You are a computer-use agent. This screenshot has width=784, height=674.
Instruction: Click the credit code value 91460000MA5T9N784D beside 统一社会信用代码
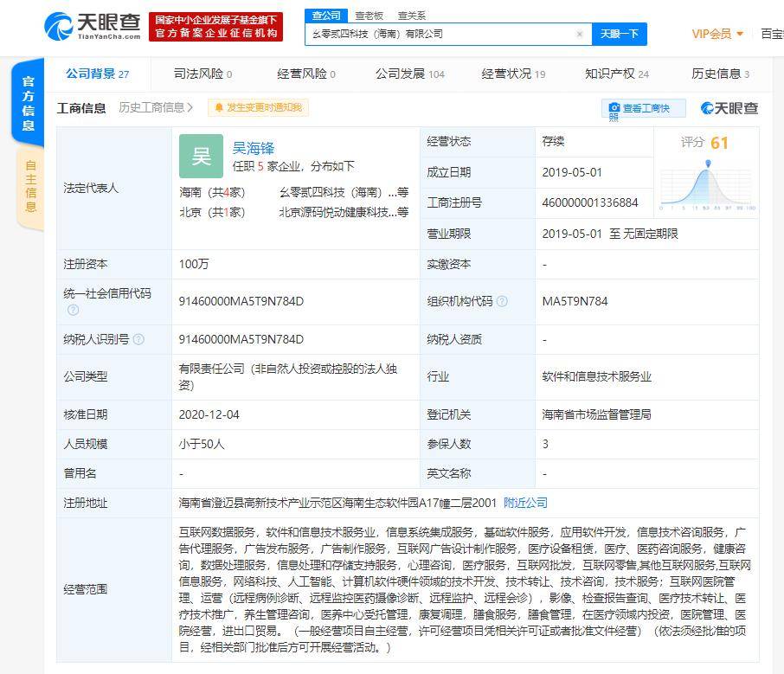241,301
